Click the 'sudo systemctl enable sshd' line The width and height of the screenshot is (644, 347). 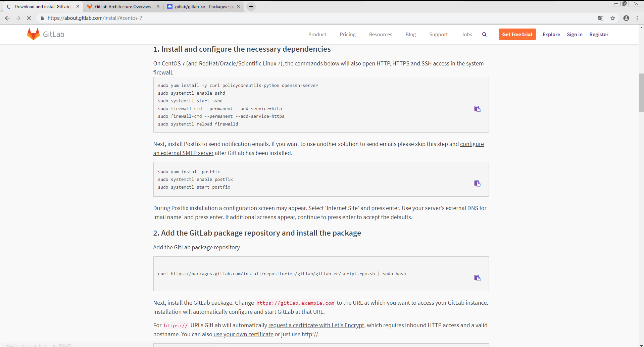click(x=192, y=93)
